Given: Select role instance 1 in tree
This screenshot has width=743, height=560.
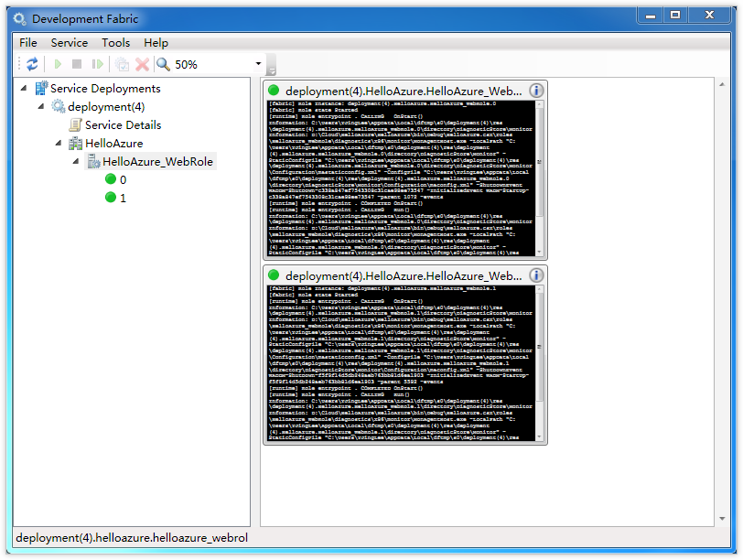Looking at the screenshot, I should point(123,198).
